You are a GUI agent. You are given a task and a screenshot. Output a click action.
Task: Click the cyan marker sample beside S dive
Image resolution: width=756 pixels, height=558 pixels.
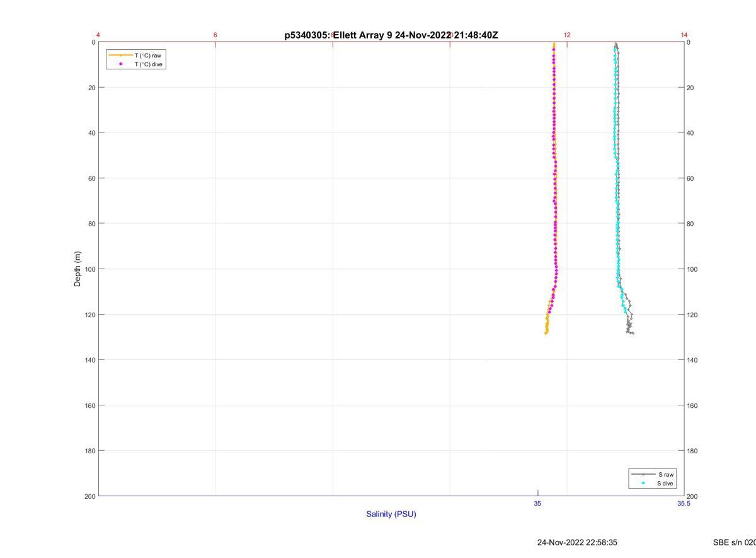point(643,484)
